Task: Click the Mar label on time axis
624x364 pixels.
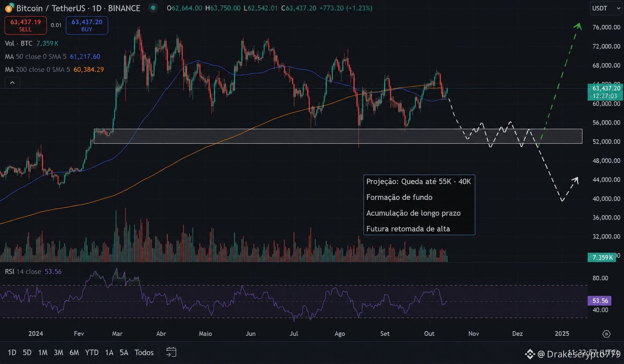Action: pos(117,334)
